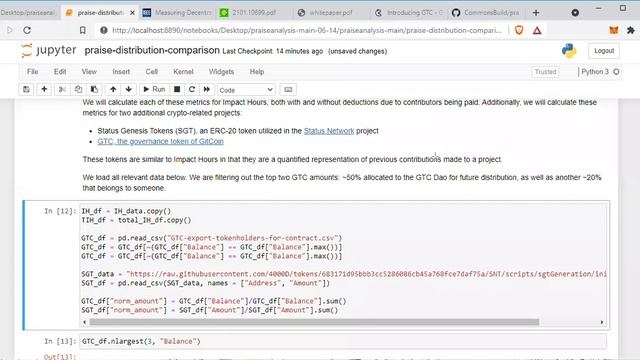The width and height of the screenshot is (640, 360).
Task: Paste cells below icon
Action: point(94,89)
